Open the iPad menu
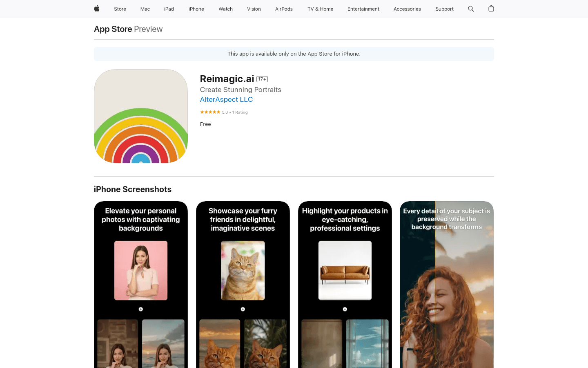The height and width of the screenshot is (368, 588). 169,9
